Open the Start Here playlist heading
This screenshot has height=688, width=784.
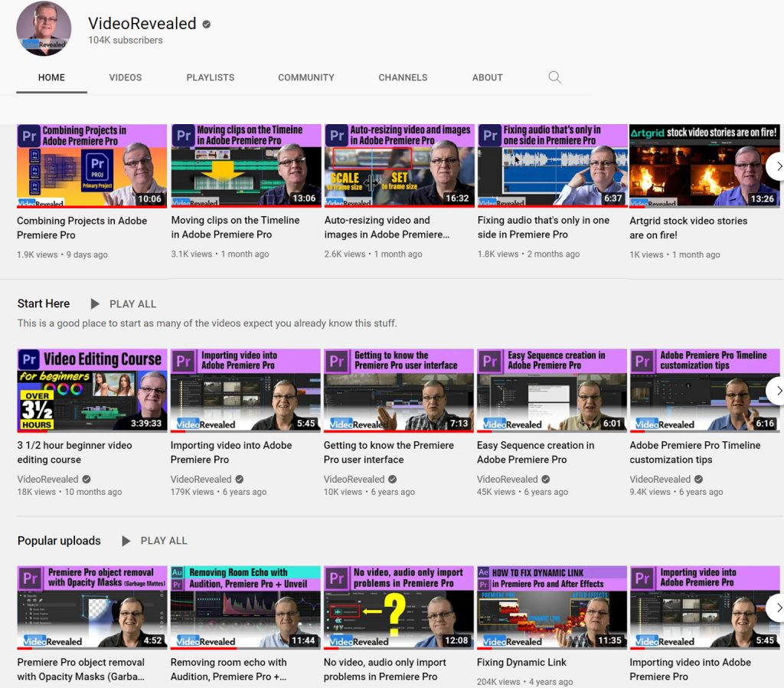tap(44, 303)
